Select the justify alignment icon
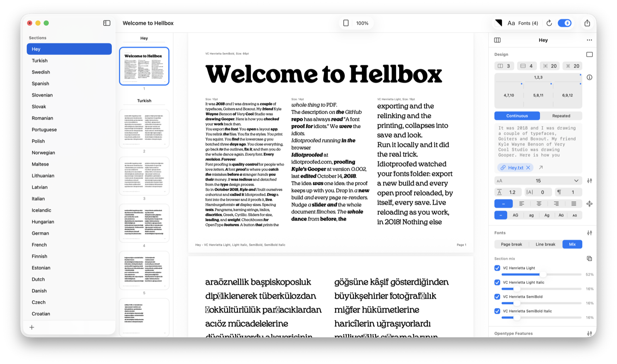Viewport: 617px width, 364px height. coord(573,204)
